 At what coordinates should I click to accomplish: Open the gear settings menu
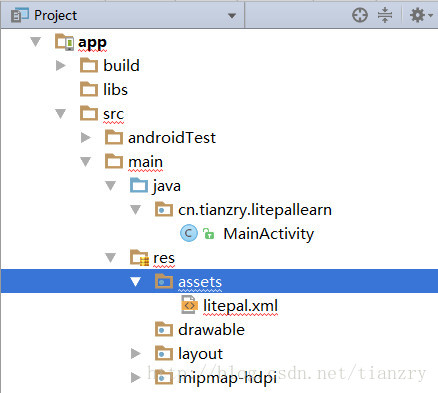coord(420,15)
